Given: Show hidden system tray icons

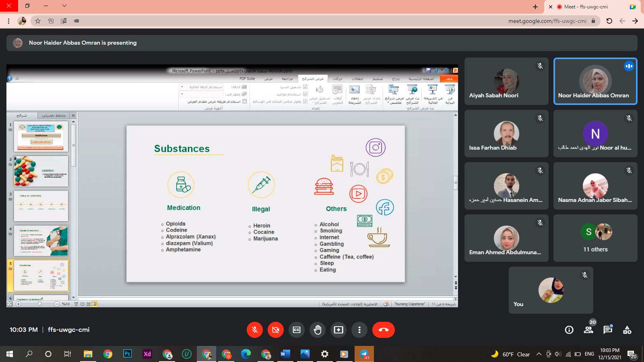Looking at the screenshot, I should click(539, 354).
